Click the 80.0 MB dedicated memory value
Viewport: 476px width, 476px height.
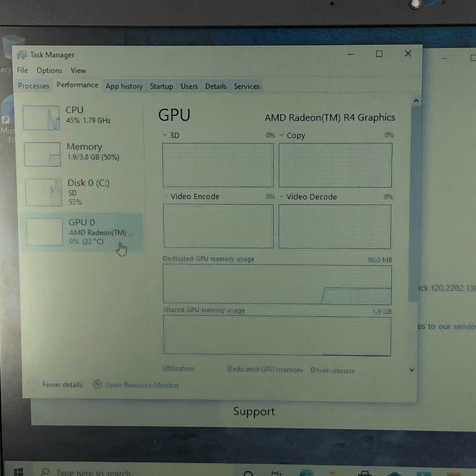380,260
